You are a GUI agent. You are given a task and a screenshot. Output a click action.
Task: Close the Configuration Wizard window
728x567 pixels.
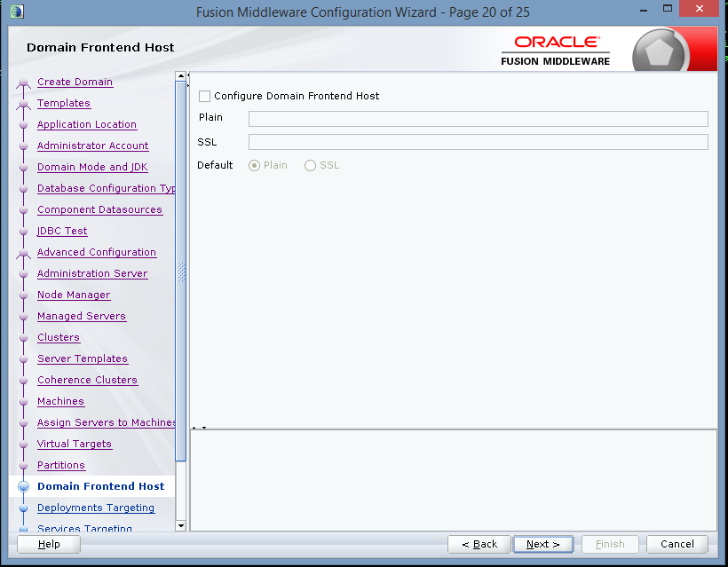coord(700,9)
